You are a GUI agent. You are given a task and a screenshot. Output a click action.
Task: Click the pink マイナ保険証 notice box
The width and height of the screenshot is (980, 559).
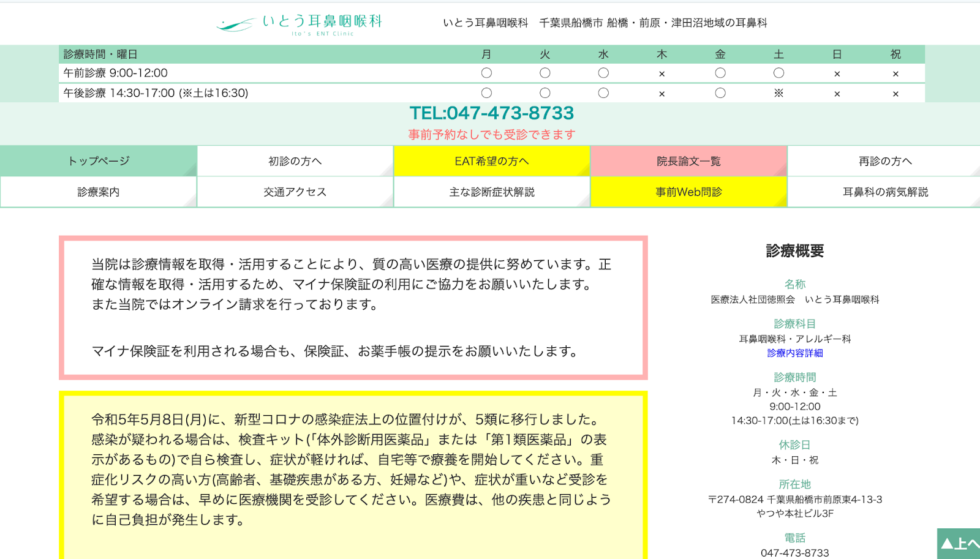(354, 306)
